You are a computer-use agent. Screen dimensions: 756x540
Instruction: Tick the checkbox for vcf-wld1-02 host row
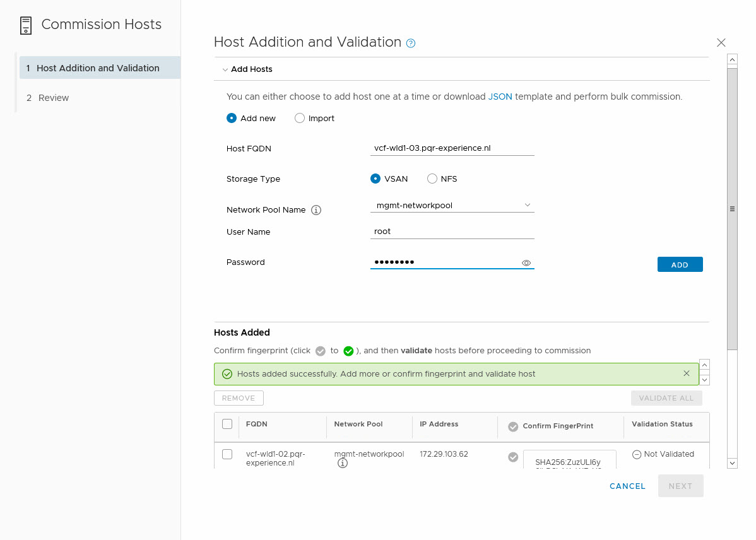pyautogui.click(x=227, y=454)
